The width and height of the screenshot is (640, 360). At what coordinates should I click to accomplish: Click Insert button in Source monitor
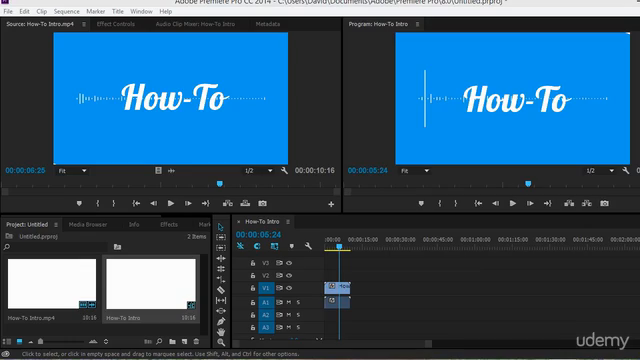[x=228, y=203]
